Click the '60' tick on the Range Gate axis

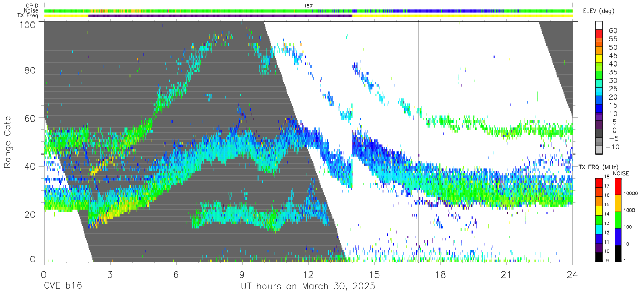coord(29,118)
